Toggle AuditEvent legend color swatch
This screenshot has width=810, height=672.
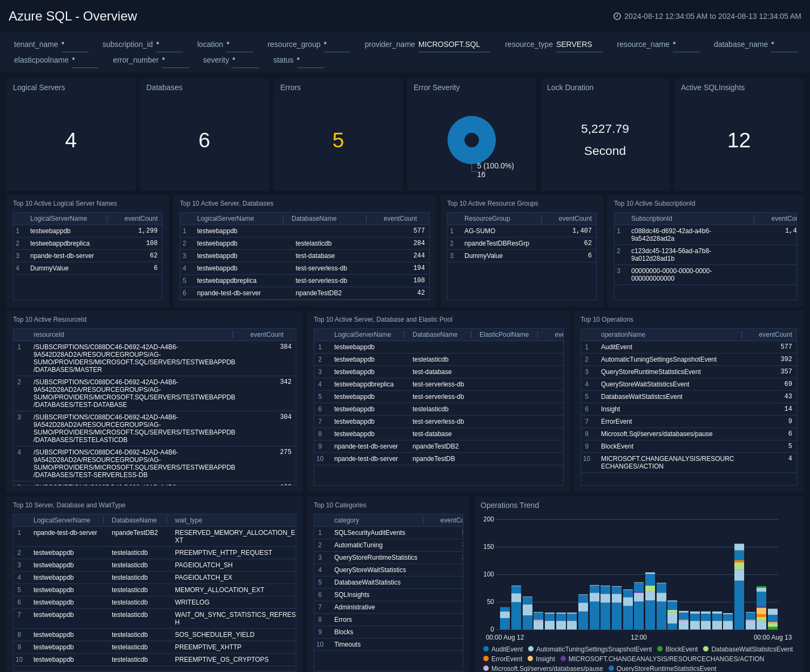(486, 649)
